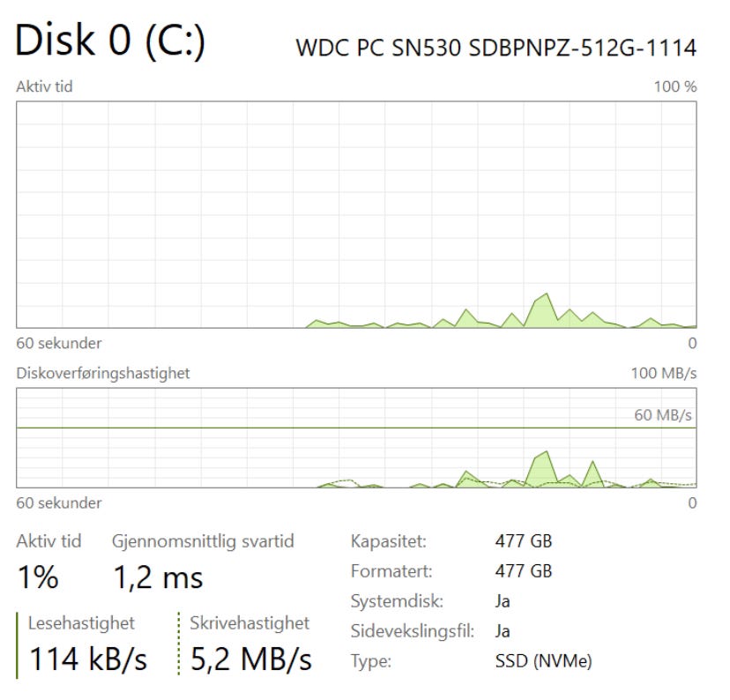Click the Disk 0 (C:) heading
Image resolution: width=730 pixels, height=700 pixels.
coord(110,41)
